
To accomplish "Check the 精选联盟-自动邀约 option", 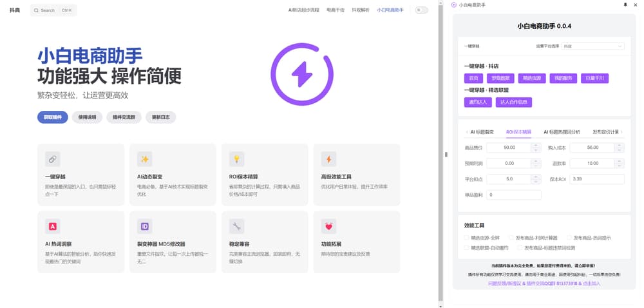I will pyautogui.click(x=467, y=247).
